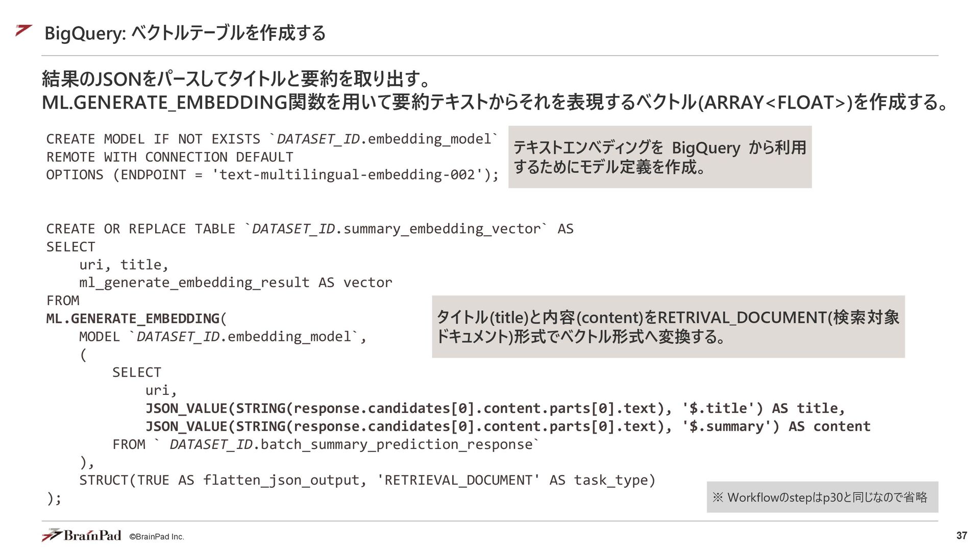The image size is (980, 551).
Task: Click the line '結果のJSONをパースしてタイトルと要約を取り出す。'
Action: (236, 79)
